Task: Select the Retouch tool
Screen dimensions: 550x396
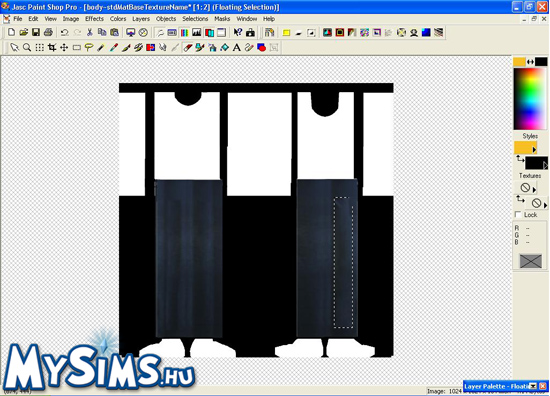Action: (x=163, y=47)
